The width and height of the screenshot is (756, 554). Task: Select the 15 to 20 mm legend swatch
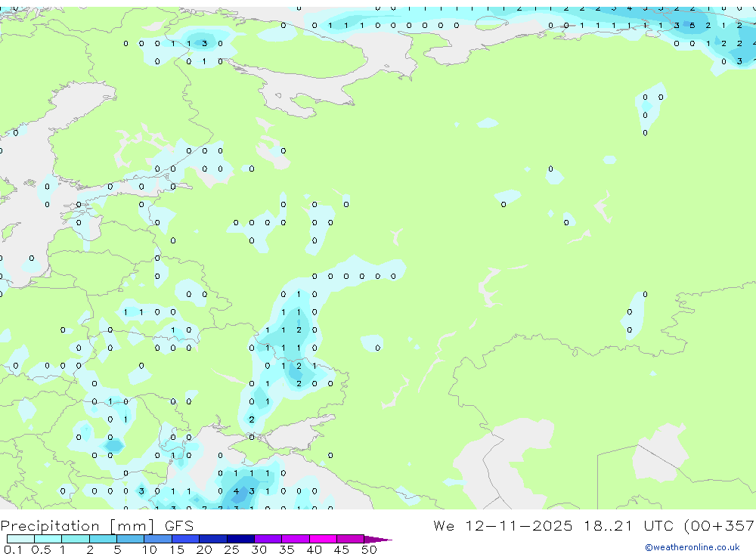point(186,539)
